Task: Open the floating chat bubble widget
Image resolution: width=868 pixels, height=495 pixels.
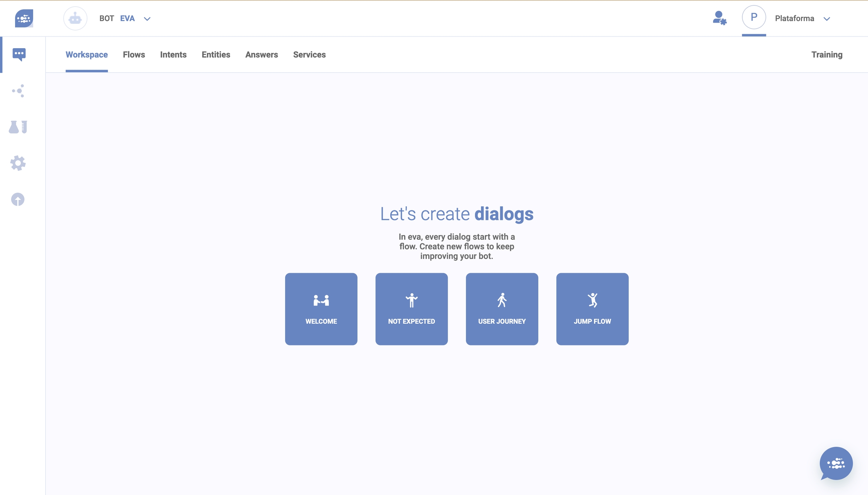Action: 836,463
